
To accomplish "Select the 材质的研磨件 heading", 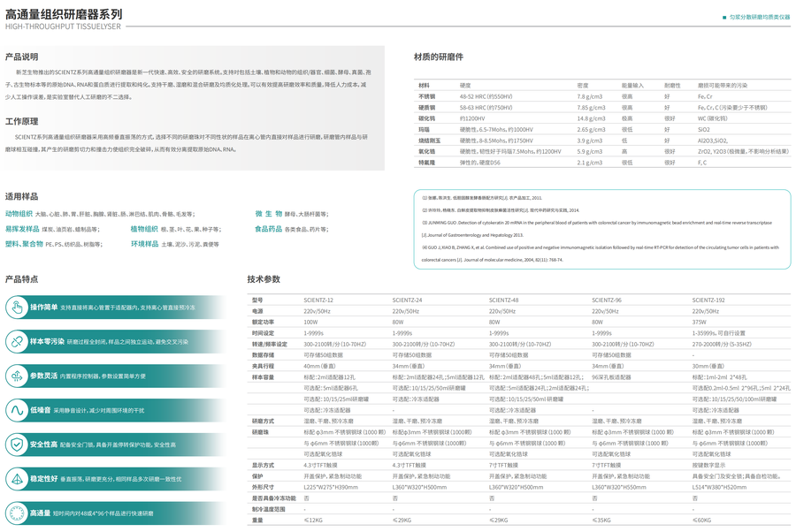I will [x=439, y=57].
